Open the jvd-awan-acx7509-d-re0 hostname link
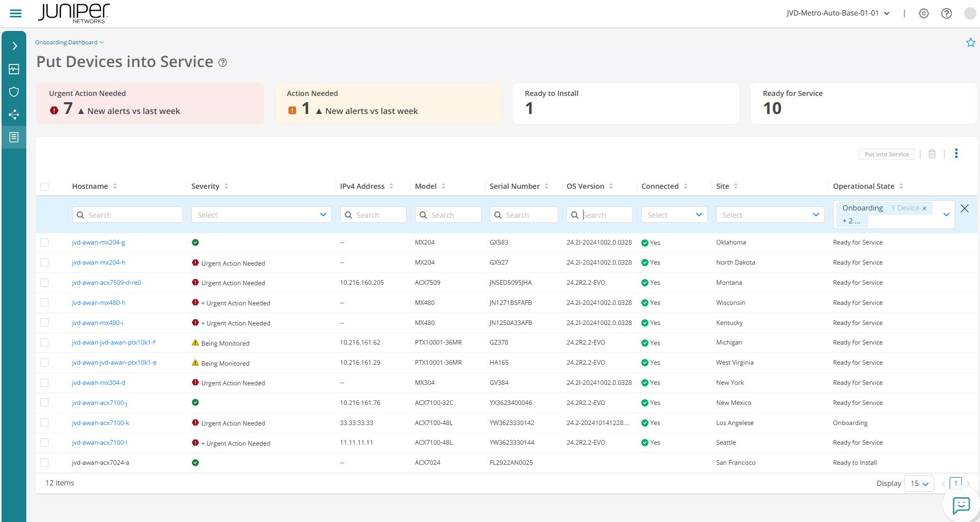980x522 pixels. point(106,283)
